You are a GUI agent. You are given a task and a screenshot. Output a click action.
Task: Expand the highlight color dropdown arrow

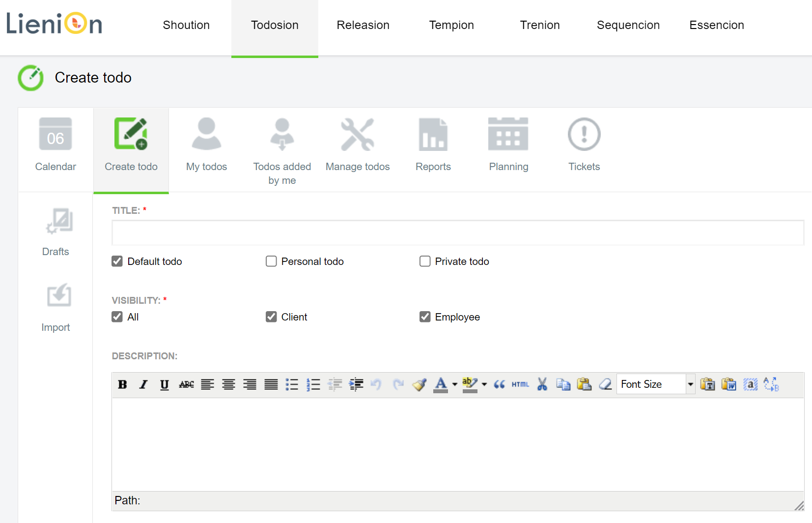(x=484, y=384)
